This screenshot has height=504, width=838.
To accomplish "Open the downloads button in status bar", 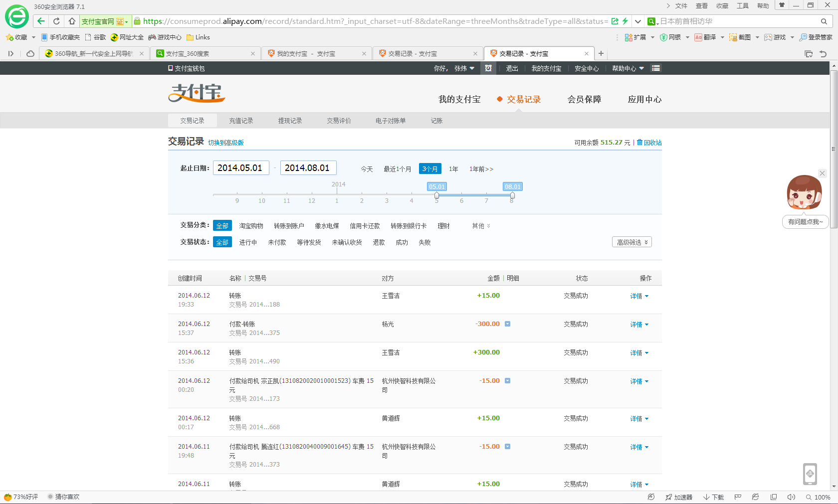I will click(x=714, y=497).
